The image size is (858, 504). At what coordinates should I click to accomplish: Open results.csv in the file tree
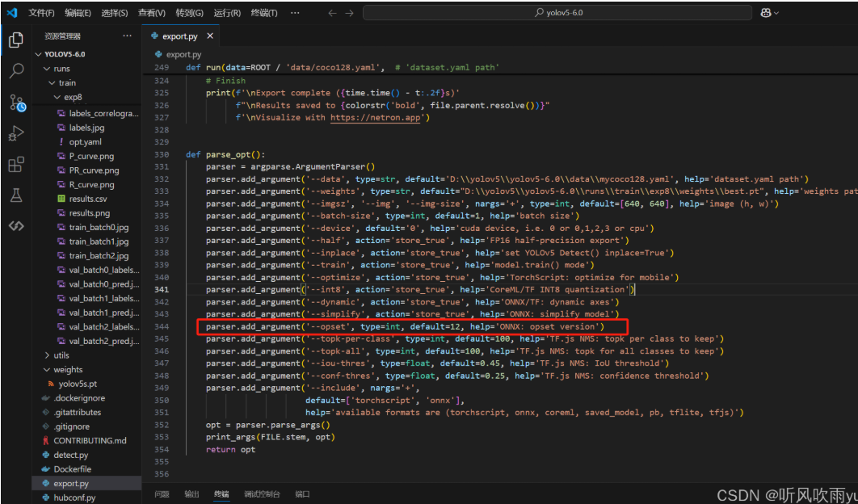[87, 199]
